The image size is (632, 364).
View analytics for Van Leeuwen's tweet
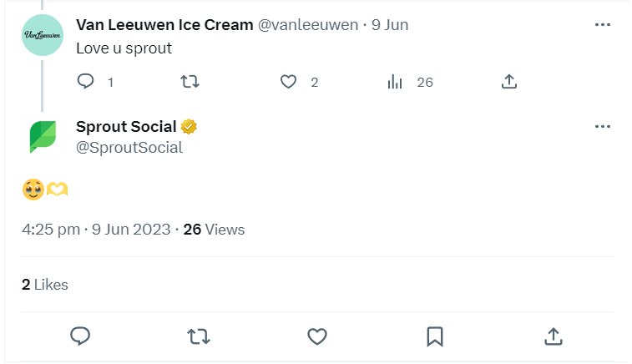[396, 82]
